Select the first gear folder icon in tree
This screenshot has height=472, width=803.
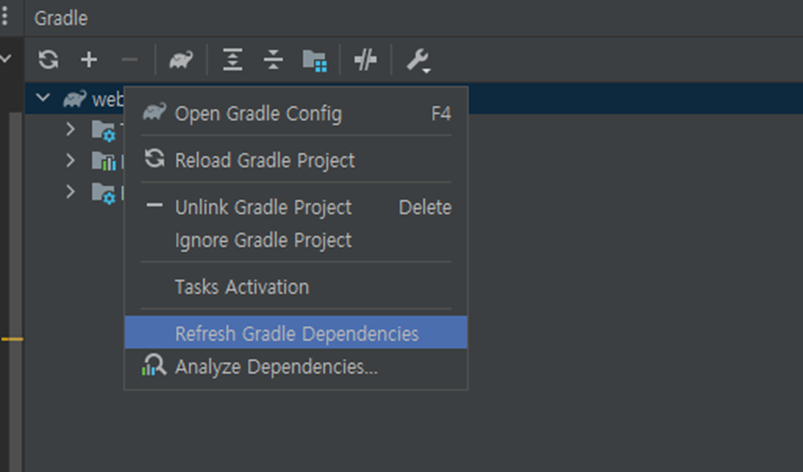(104, 131)
